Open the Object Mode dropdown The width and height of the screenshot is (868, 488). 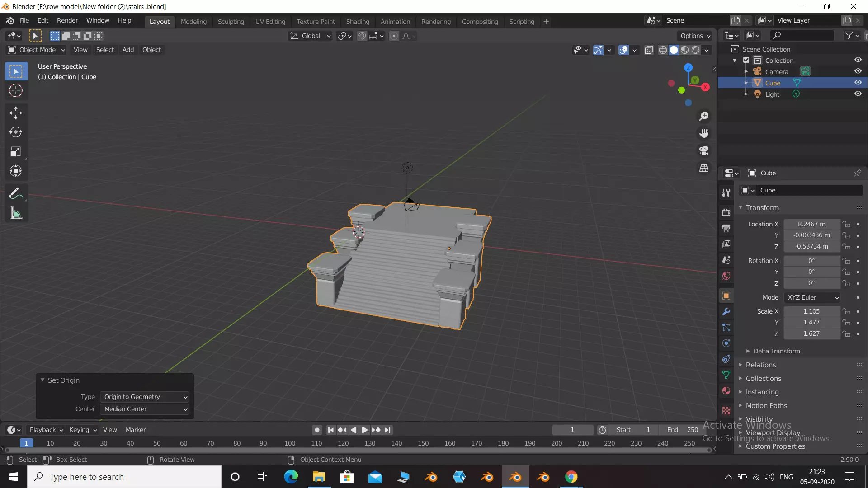tap(37, 50)
